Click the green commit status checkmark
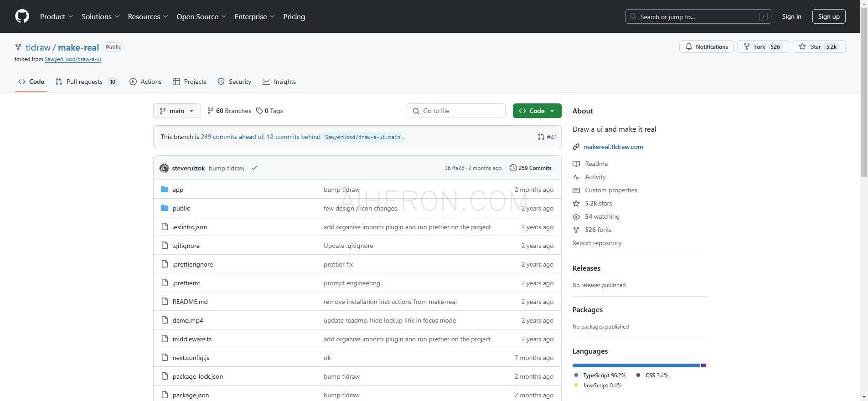 (254, 168)
